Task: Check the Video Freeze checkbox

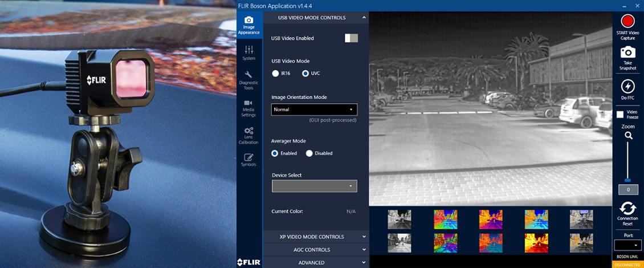Action: pyautogui.click(x=620, y=114)
